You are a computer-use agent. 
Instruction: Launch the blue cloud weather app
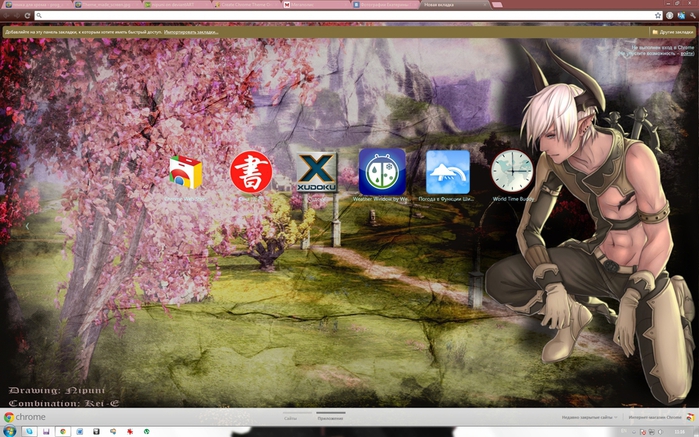pyautogui.click(x=448, y=172)
